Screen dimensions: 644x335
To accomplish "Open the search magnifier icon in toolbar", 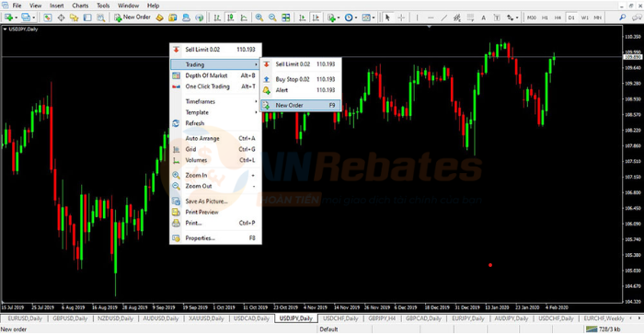I will [x=623, y=17].
